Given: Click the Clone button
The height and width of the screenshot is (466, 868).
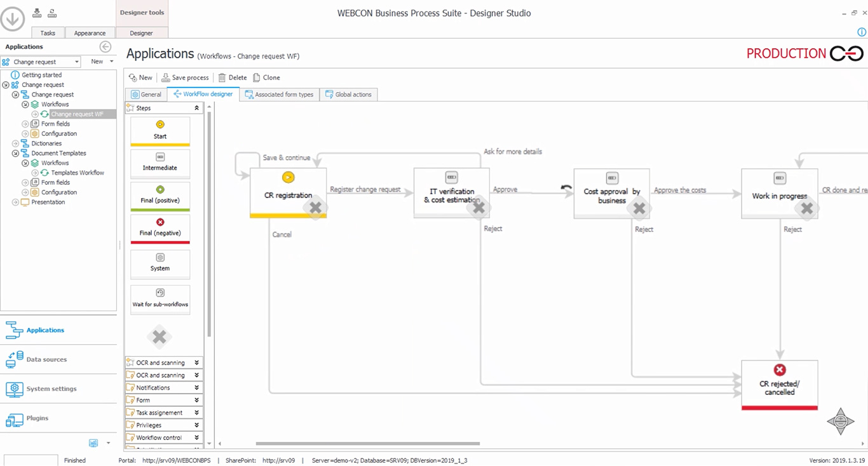Looking at the screenshot, I should pyautogui.click(x=266, y=77).
